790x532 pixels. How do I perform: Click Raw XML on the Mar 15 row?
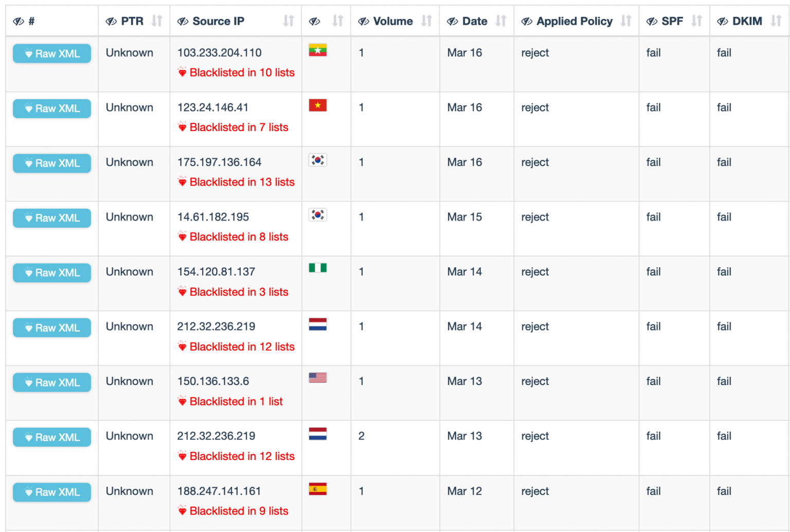(x=51, y=218)
